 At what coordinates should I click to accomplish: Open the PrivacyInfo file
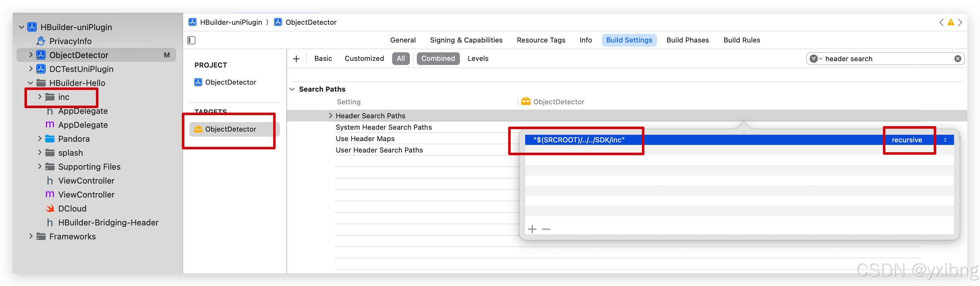click(x=70, y=41)
